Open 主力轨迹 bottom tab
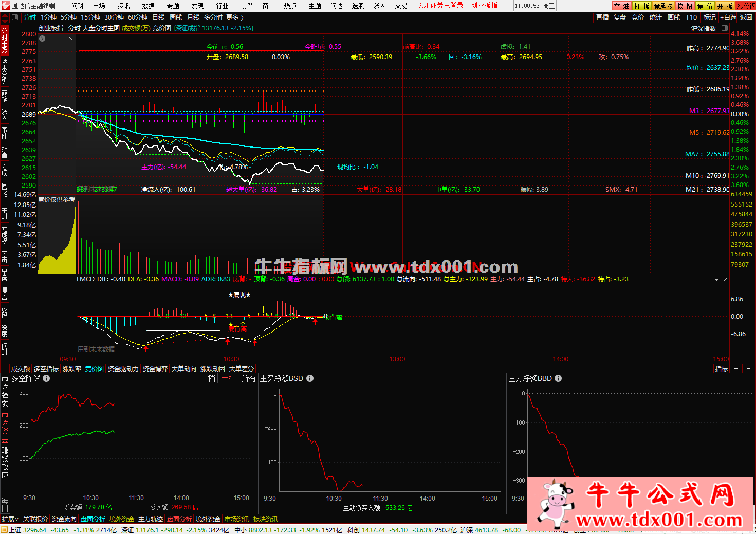This screenshot has width=756, height=534. click(151, 519)
